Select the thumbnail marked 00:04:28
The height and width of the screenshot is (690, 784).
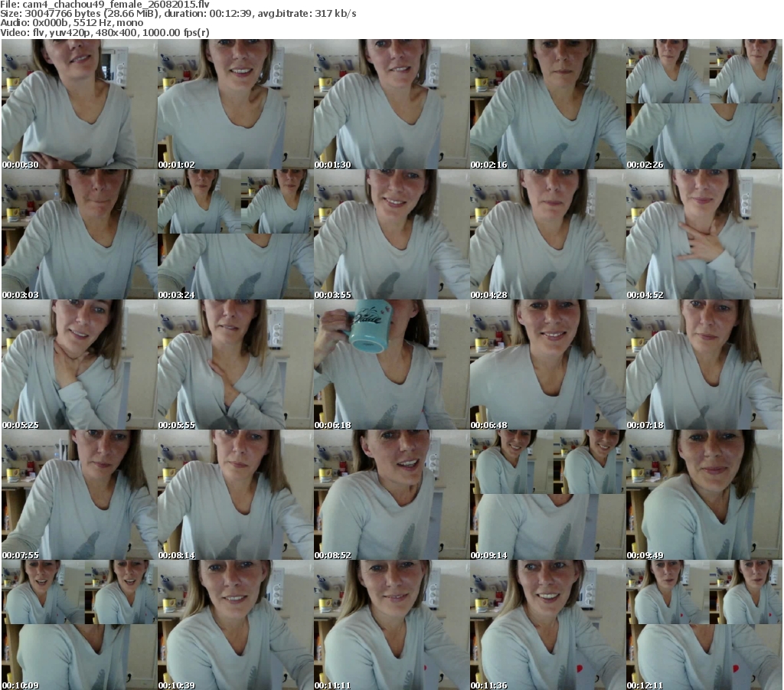[x=547, y=234]
